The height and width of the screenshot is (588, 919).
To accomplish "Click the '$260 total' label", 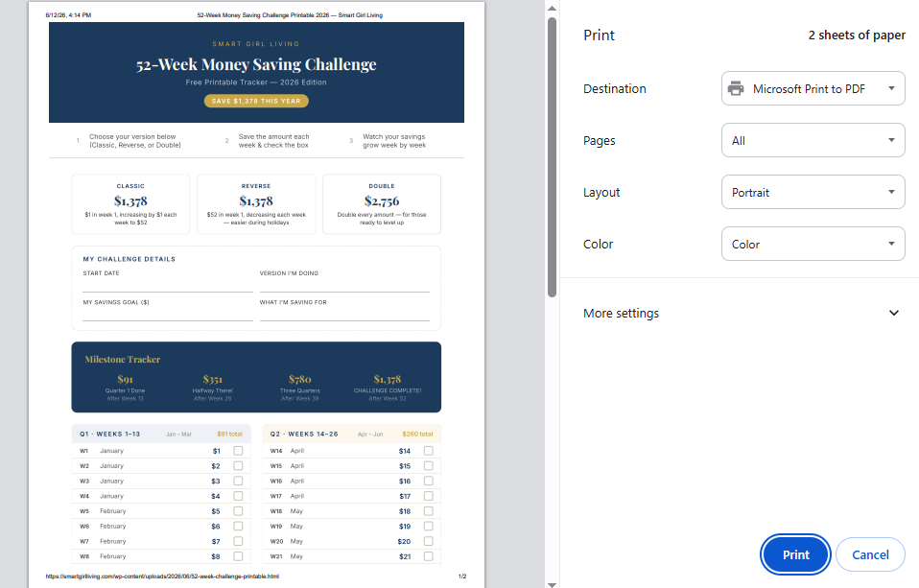I will [417, 434].
